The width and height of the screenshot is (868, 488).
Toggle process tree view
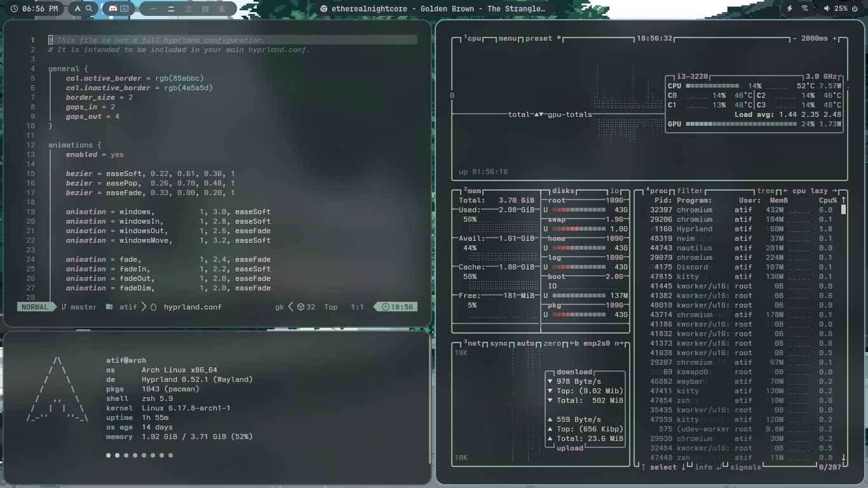click(x=766, y=191)
